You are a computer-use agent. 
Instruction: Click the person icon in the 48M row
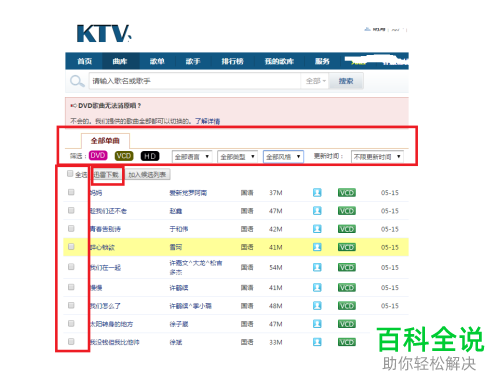317,306
